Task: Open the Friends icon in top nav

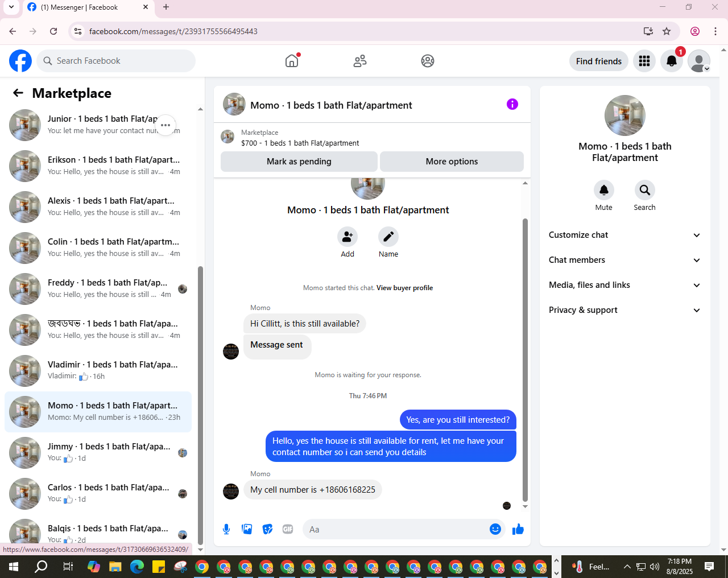Action: coord(360,61)
